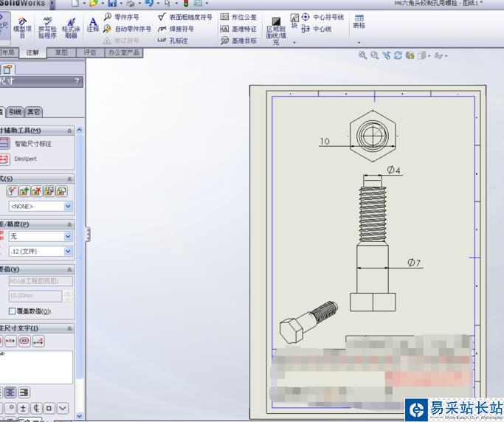Click the Rotate view icon
This screenshot has height=422, width=504.
[398, 55]
